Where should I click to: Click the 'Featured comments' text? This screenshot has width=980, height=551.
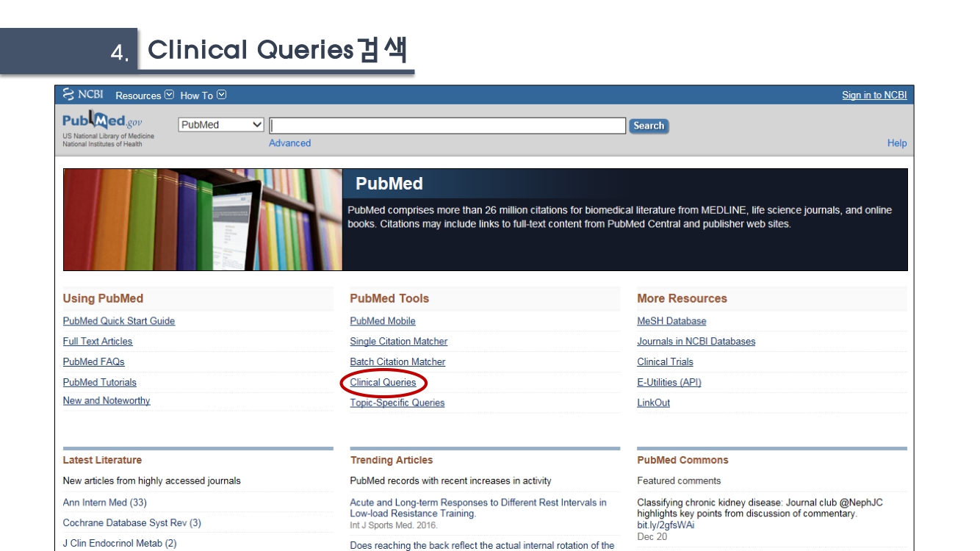pyautogui.click(x=680, y=481)
